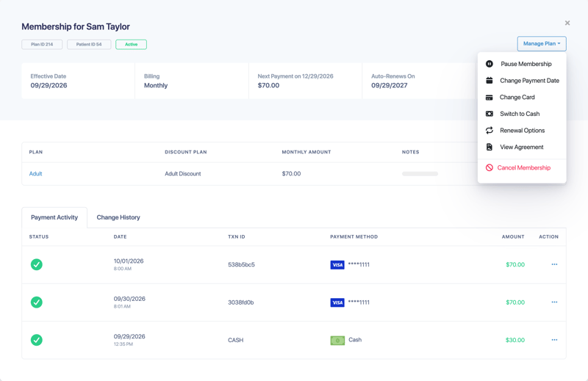Image resolution: width=588 pixels, height=381 pixels.
Task: Click the 09/29/2026 12:35 PM date cell
Action: (x=129, y=340)
